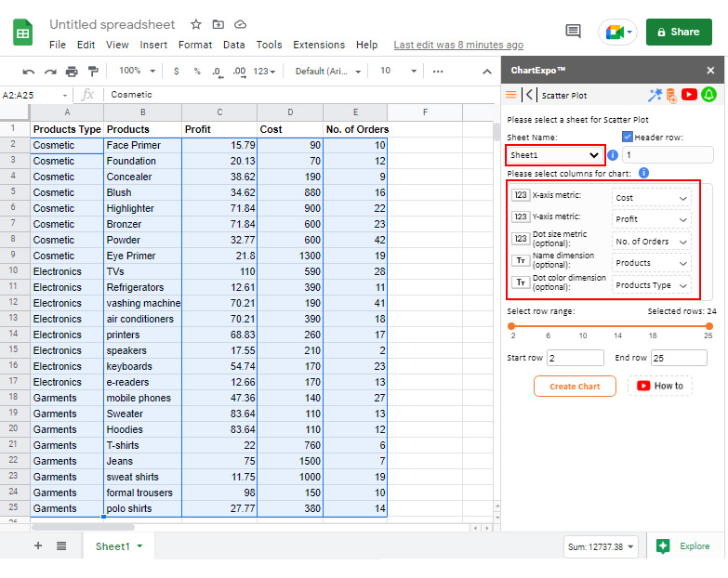Open the Google Sheets home icon
728x578 pixels.
22,33
